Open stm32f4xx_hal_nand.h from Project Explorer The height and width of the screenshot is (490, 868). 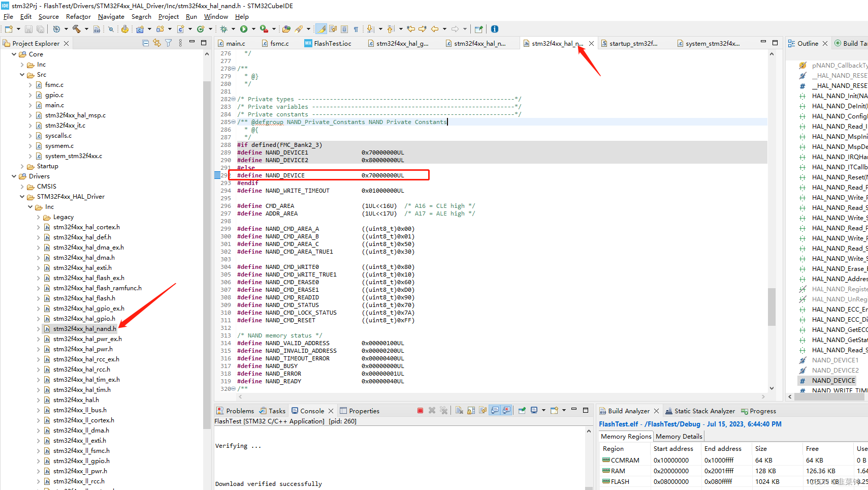point(84,328)
